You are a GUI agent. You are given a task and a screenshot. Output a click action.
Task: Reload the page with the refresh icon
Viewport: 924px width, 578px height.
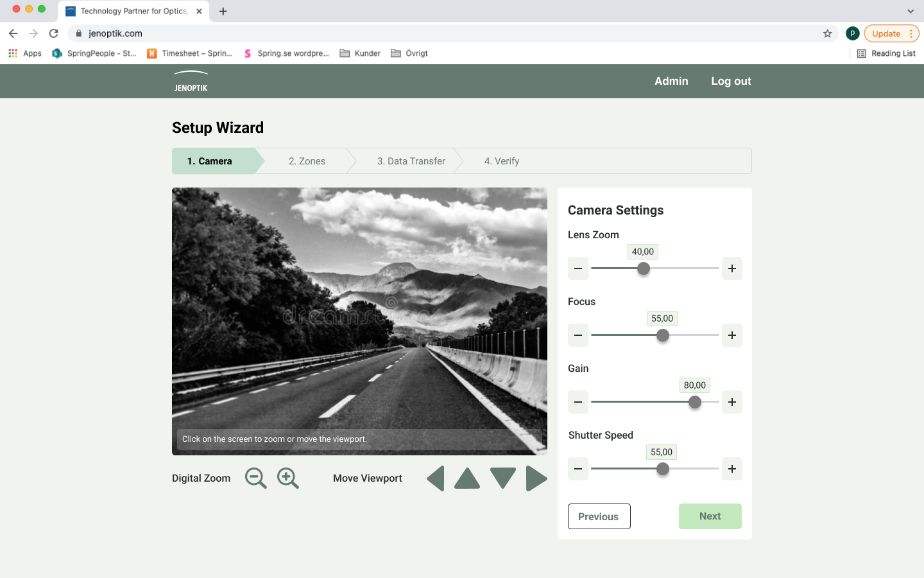click(x=54, y=33)
